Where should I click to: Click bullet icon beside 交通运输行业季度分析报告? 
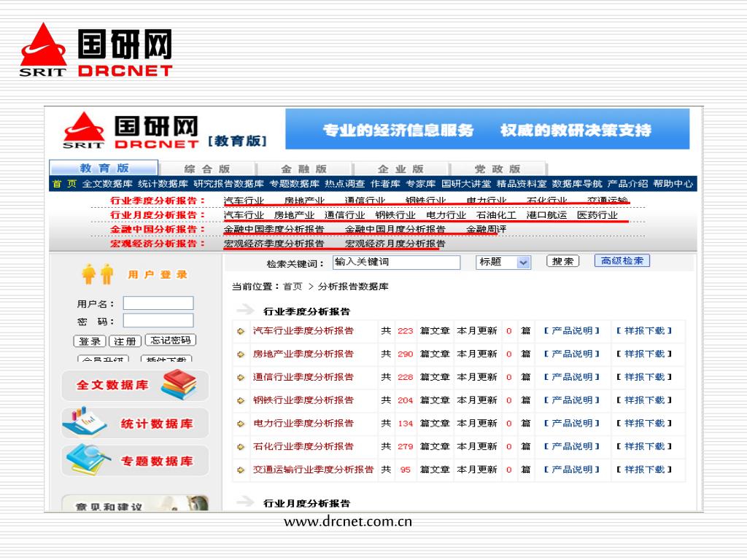(241, 470)
